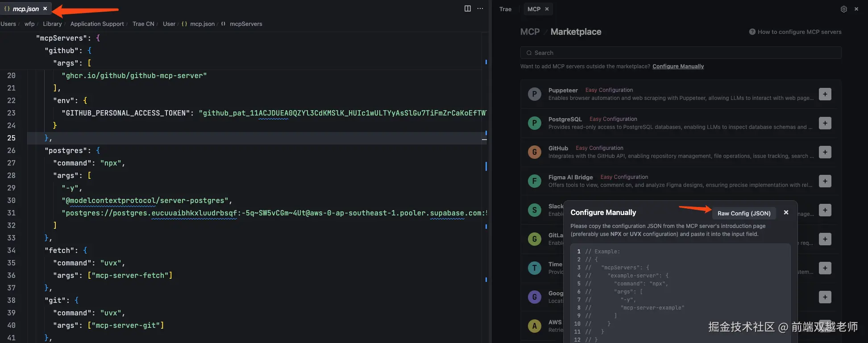Click line number 25 in the gutter
The height and width of the screenshot is (343, 868).
11,138
